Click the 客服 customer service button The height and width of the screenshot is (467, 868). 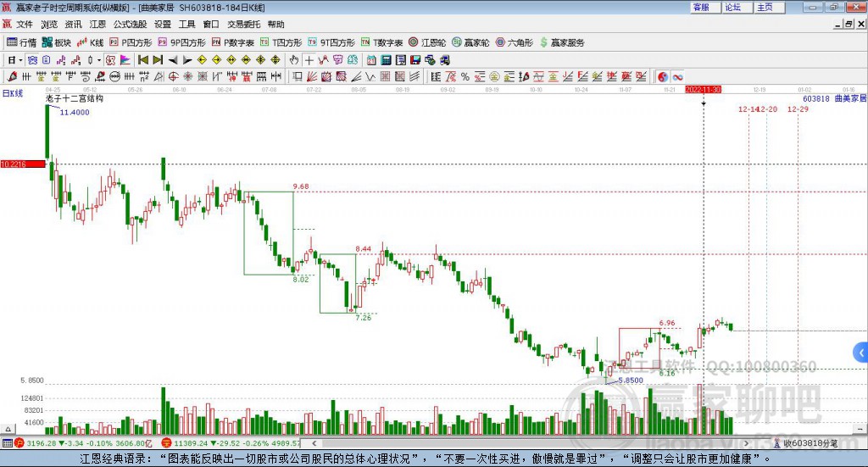pos(702,7)
